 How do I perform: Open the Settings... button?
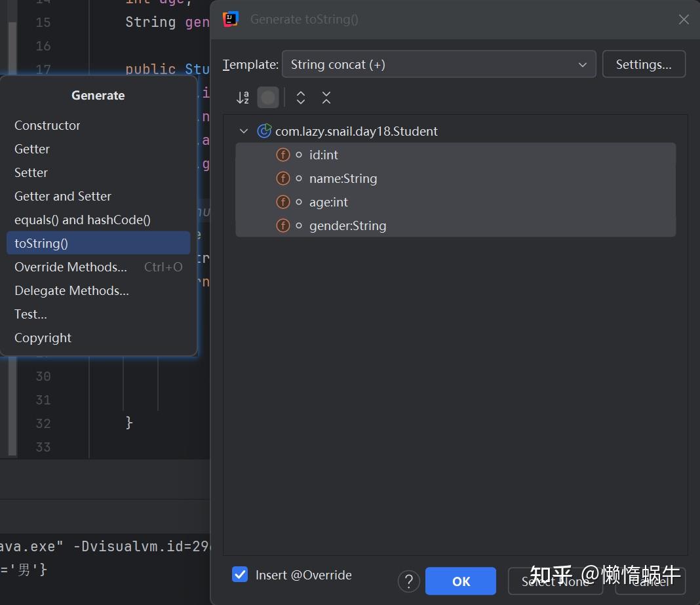(643, 64)
